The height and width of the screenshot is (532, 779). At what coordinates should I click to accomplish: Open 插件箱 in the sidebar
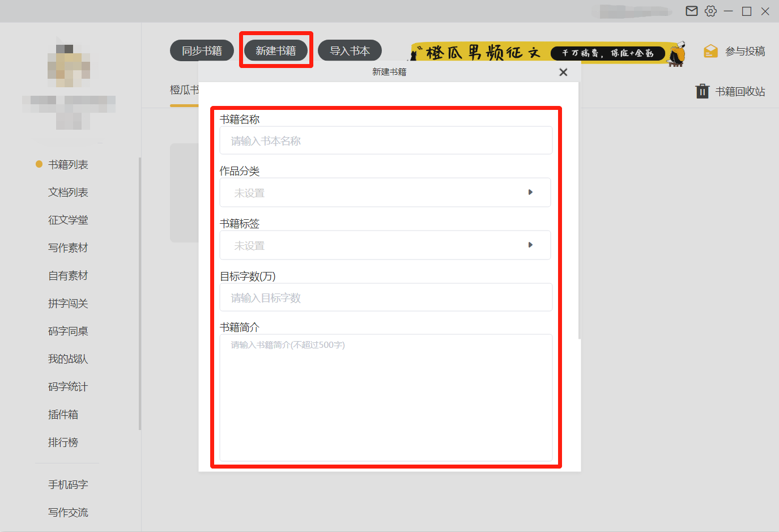pos(63,414)
